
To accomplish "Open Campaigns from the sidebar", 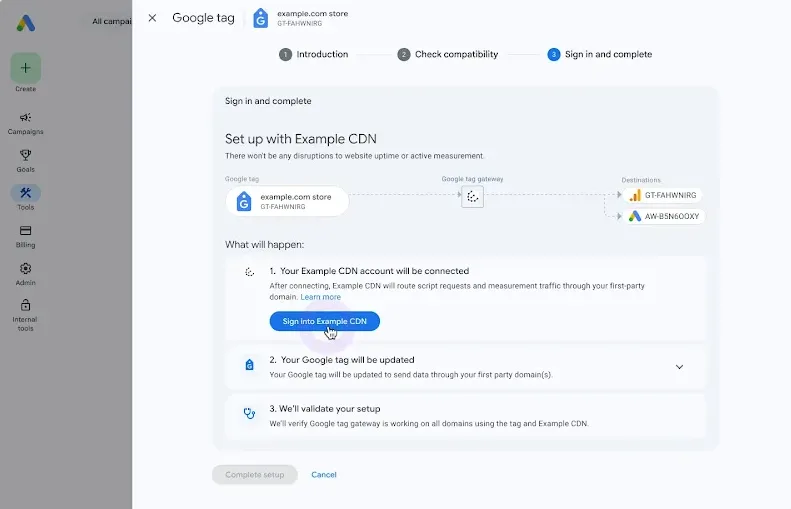I will click(25, 123).
